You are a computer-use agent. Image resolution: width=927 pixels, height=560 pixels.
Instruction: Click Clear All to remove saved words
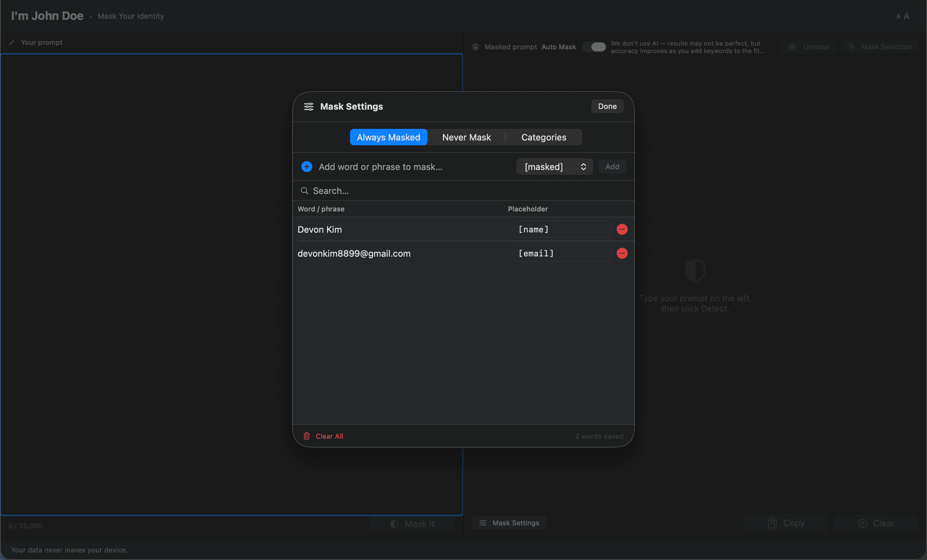(x=329, y=436)
